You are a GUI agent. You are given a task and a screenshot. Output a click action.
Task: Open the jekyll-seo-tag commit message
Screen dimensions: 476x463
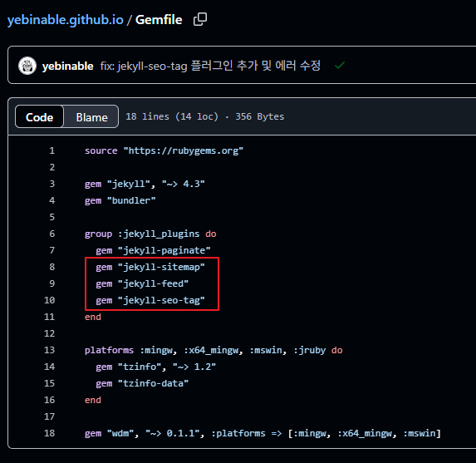pyautogui.click(x=210, y=66)
